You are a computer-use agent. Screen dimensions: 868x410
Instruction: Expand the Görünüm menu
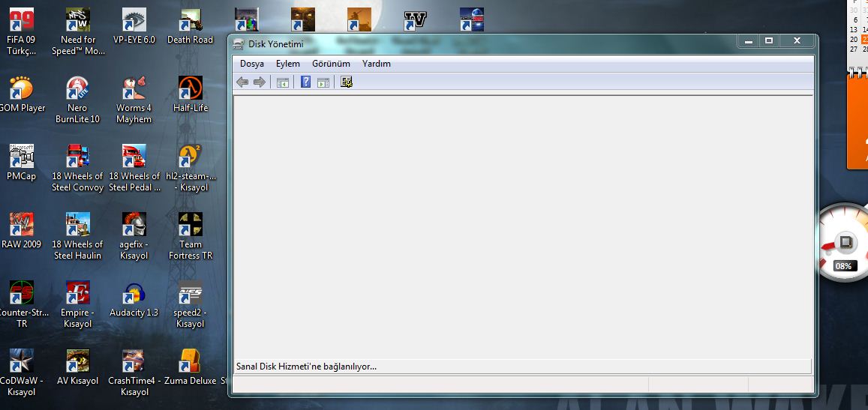click(331, 64)
